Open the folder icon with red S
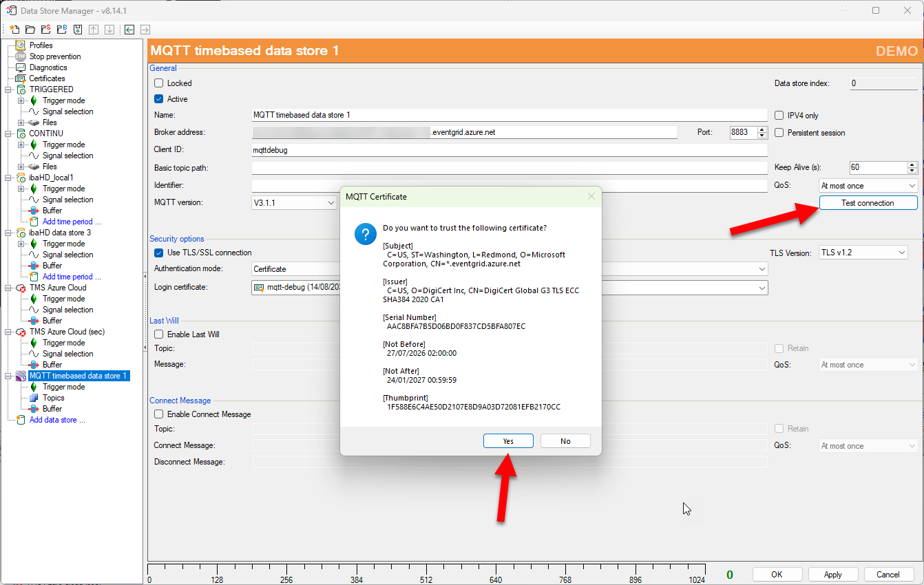Image resolution: width=924 pixels, height=585 pixels. (46, 30)
